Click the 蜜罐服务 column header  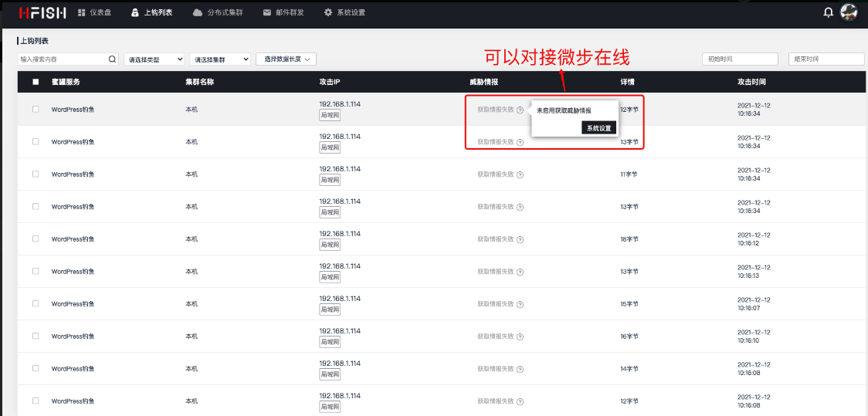click(x=66, y=82)
